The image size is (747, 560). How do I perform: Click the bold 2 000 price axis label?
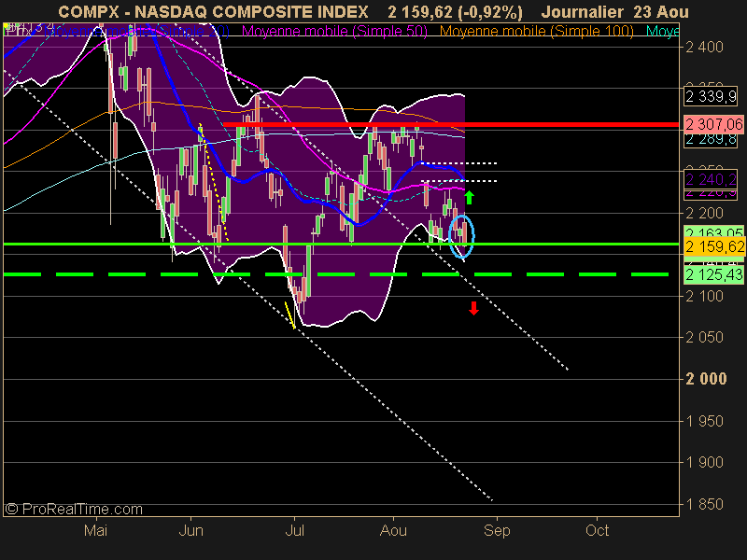706,379
